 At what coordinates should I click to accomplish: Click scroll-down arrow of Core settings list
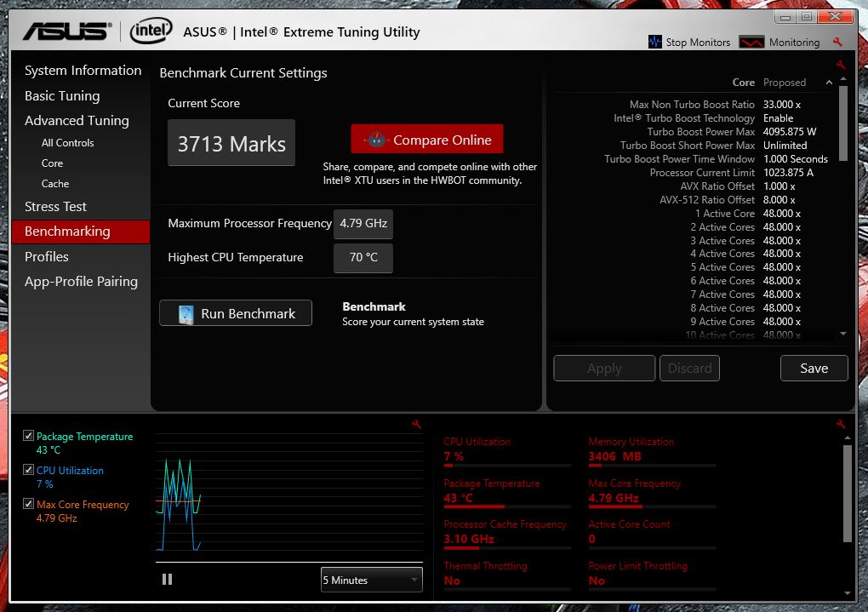(842, 334)
